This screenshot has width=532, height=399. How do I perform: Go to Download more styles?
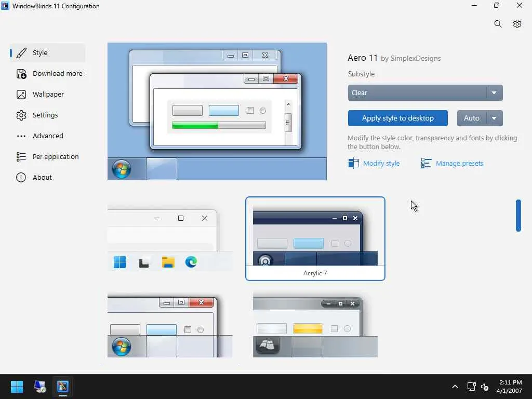(47, 74)
